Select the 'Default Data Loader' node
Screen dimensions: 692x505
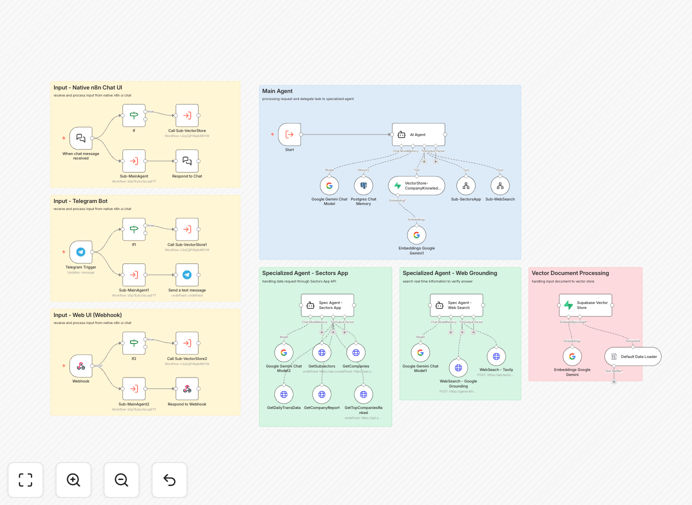click(633, 356)
